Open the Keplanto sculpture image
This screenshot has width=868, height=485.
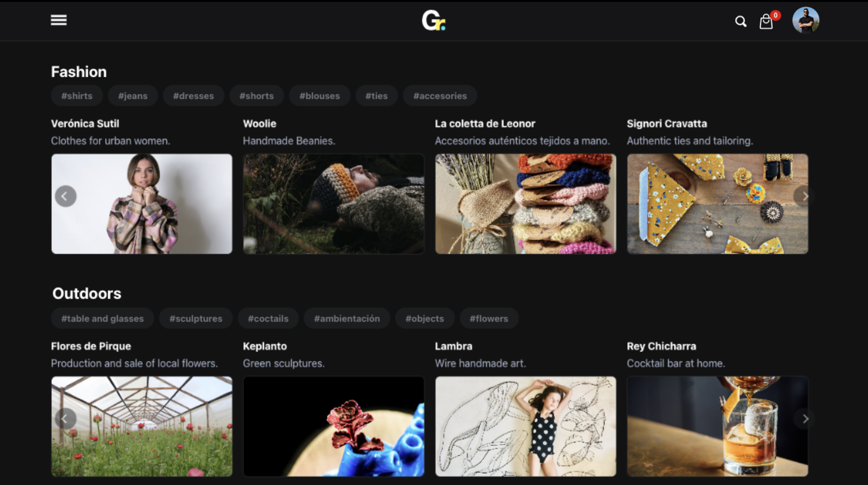pyautogui.click(x=334, y=426)
